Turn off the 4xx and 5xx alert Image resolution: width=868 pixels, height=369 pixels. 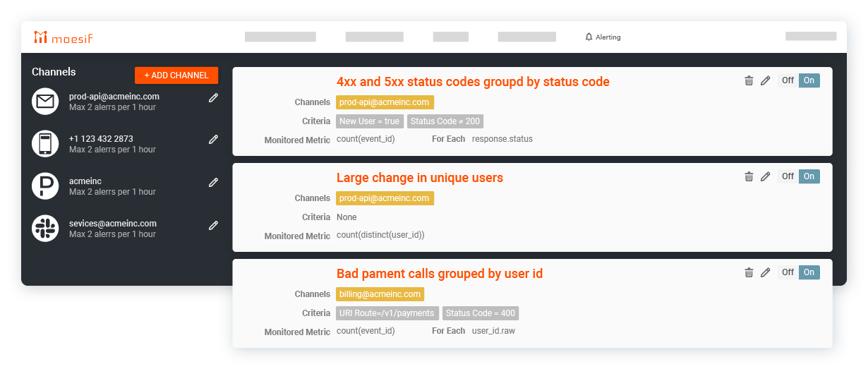click(x=788, y=80)
